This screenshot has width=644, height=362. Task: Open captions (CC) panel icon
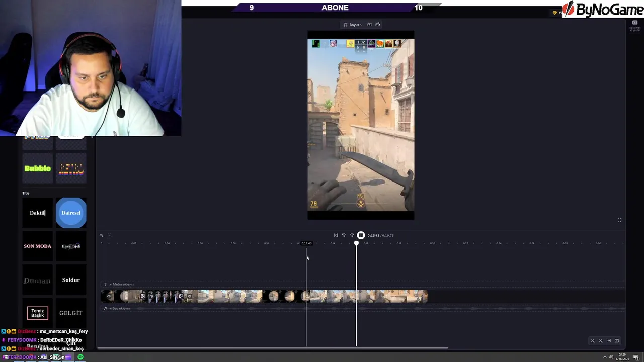click(x=634, y=23)
